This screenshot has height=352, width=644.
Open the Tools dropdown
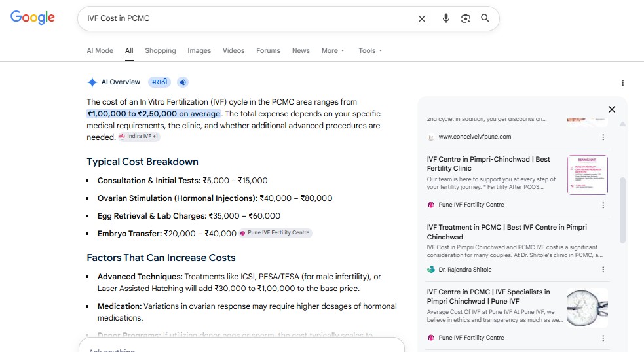click(x=370, y=50)
